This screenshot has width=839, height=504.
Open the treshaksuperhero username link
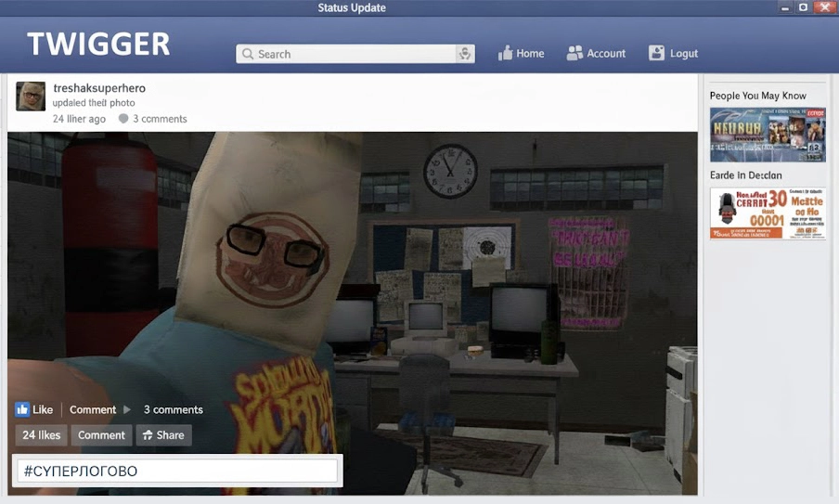99,88
